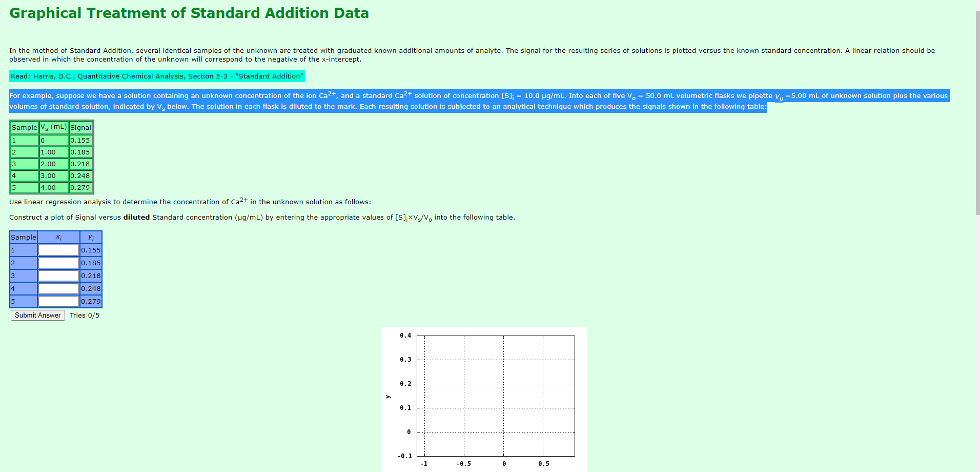Image resolution: width=980 pixels, height=472 pixels.
Task: Click the Tries 0/5 counter text
Action: coord(85,315)
